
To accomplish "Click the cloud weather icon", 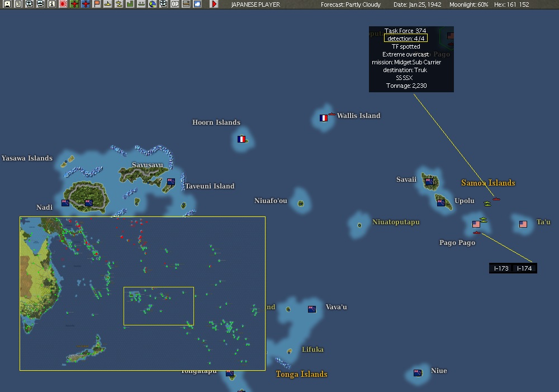I will pyautogui.click(x=197, y=4).
